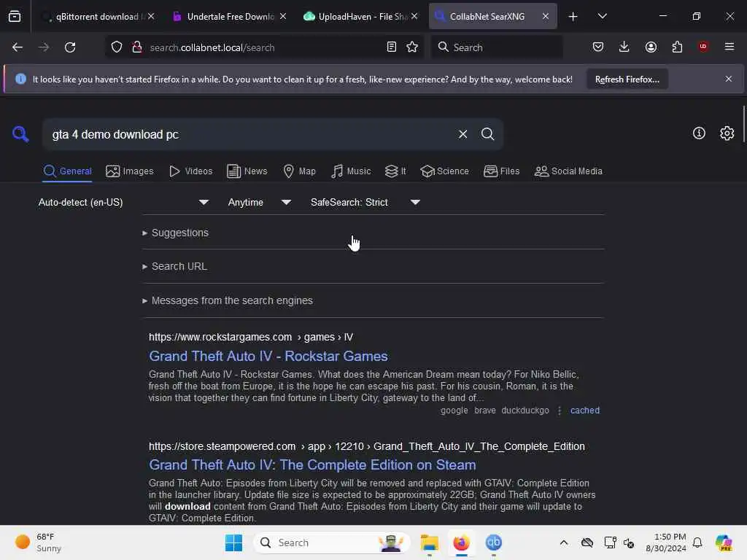Open File Explorer from the taskbar
Viewport: 747px width, 560px height.
(429, 542)
